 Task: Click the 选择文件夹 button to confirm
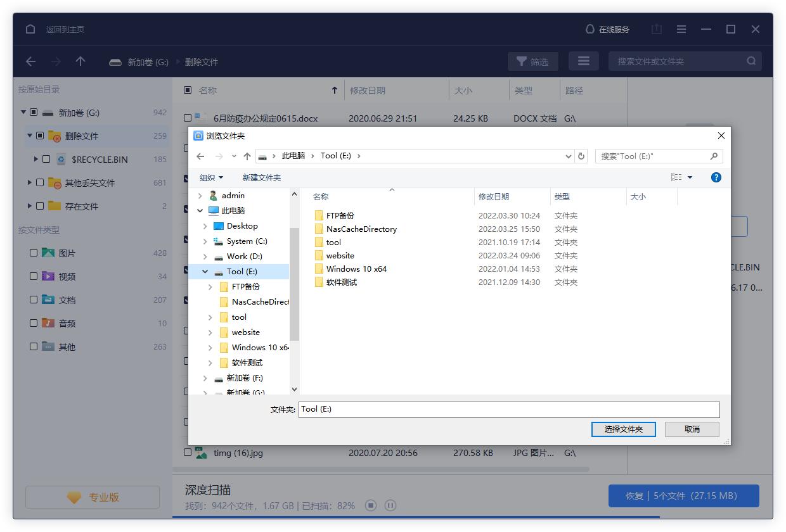pos(623,429)
